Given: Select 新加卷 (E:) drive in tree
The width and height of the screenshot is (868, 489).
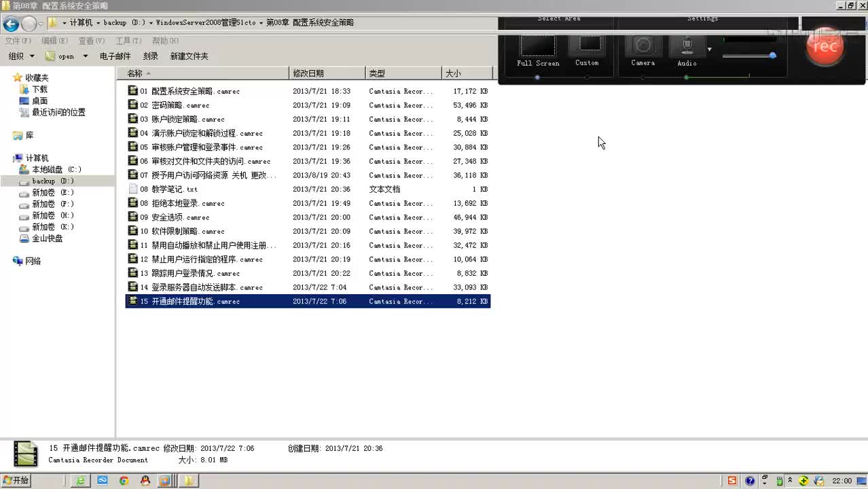Looking at the screenshot, I should pos(47,193).
